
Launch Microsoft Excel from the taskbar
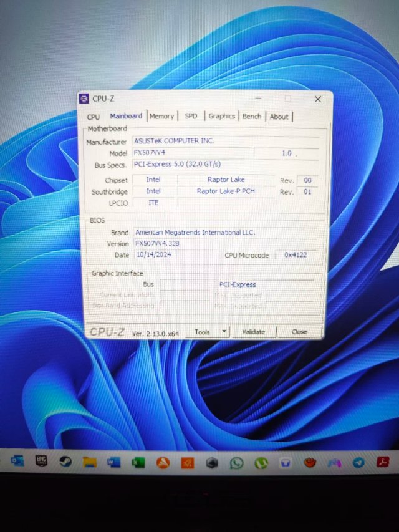[x=138, y=462]
